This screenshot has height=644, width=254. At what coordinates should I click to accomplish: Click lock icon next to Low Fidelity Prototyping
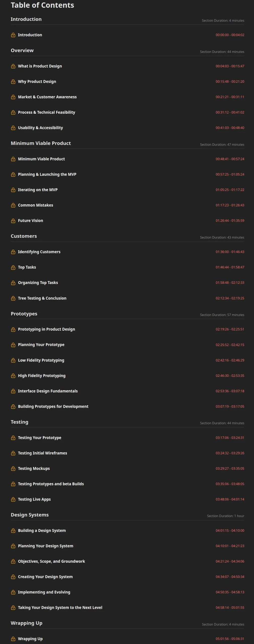[13, 360]
